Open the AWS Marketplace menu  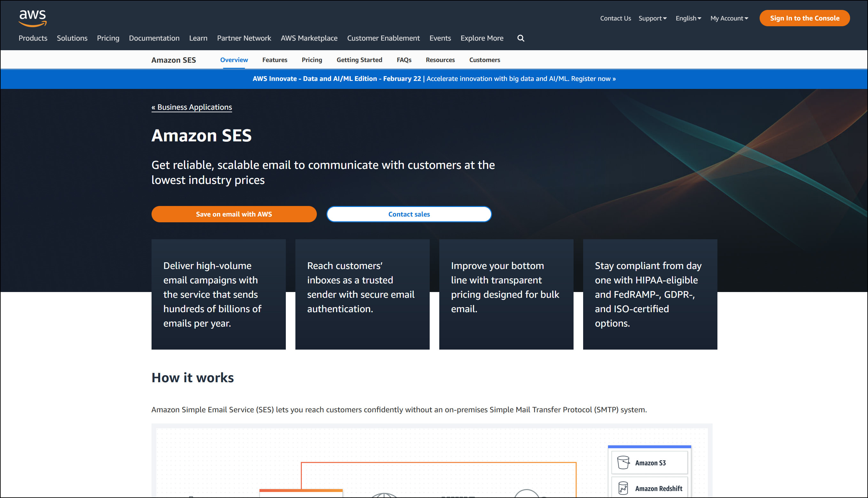(x=309, y=38)
